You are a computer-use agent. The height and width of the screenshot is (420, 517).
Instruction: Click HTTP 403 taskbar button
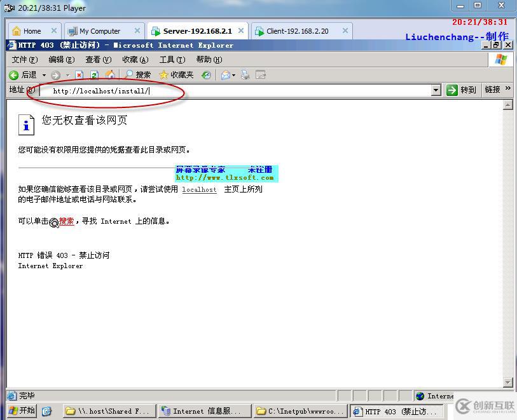pyautogui.click(x=396, y=411)
